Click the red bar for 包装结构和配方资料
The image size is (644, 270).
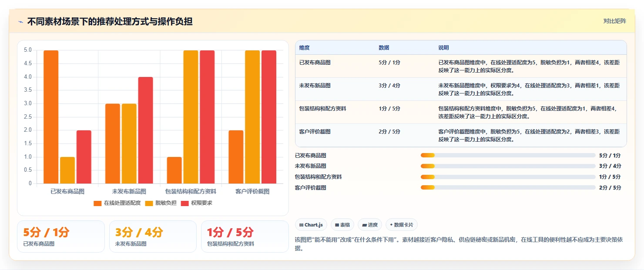pyautogui.click(x=207, y=117)
